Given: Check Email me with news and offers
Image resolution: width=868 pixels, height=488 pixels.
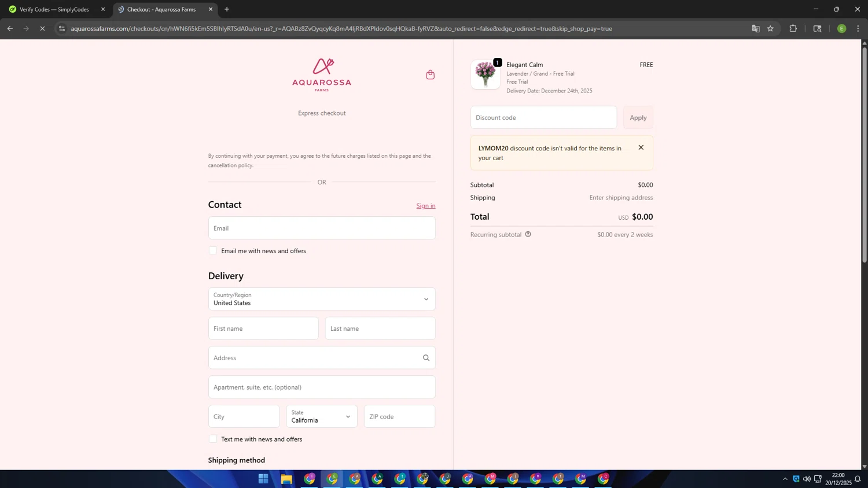Looking at the screenshot, I should pyautogui.click(x=213, y=250).
